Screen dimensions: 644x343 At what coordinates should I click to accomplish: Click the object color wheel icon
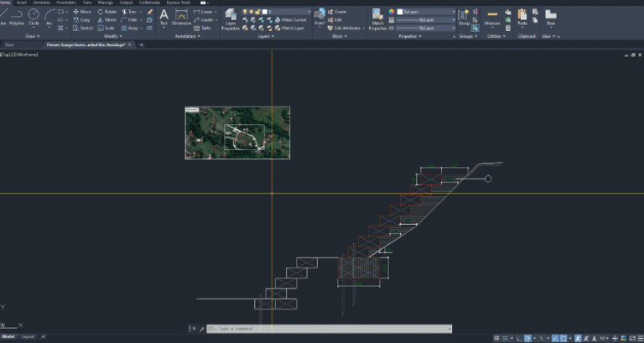(392, 12)
